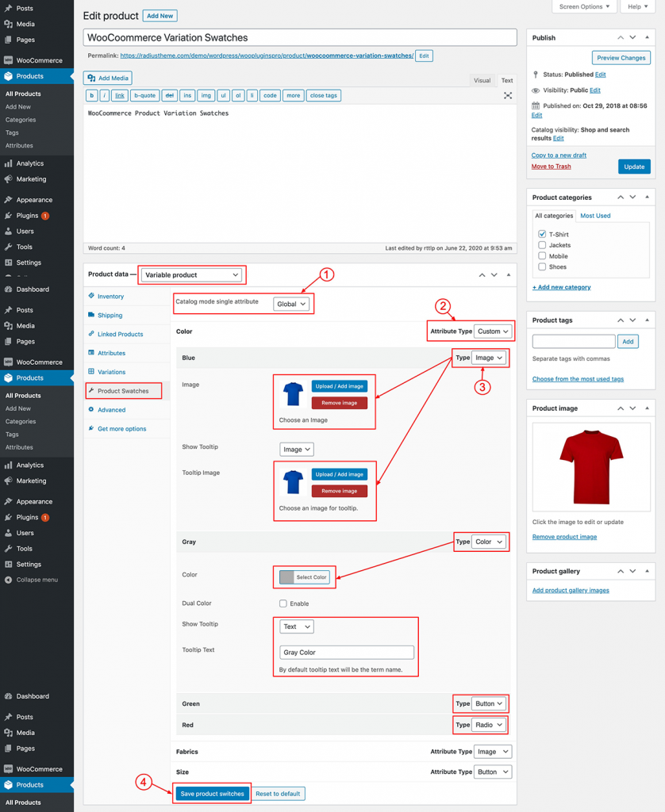The image size is (665, 812).
Task: Move Publish panel up arrow
Action: (x=621, y=37)
